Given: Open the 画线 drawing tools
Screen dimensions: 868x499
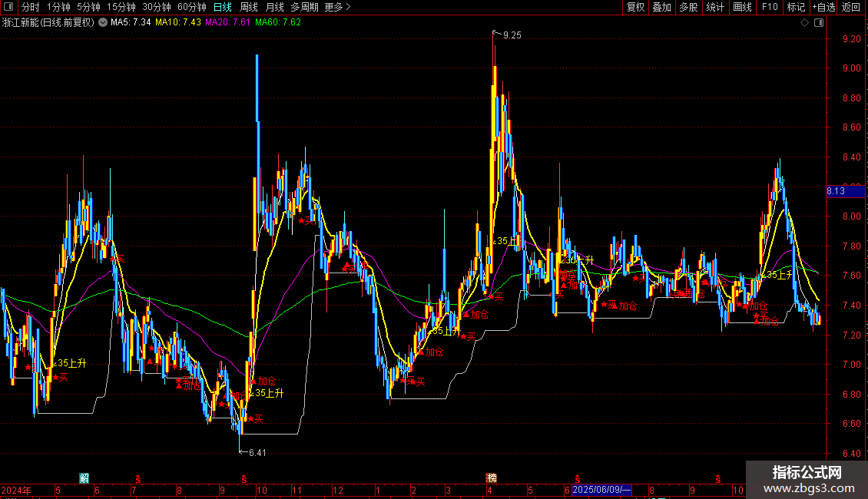Looking at the screenshot, I should pyautogui.click(x=742, y=7).
